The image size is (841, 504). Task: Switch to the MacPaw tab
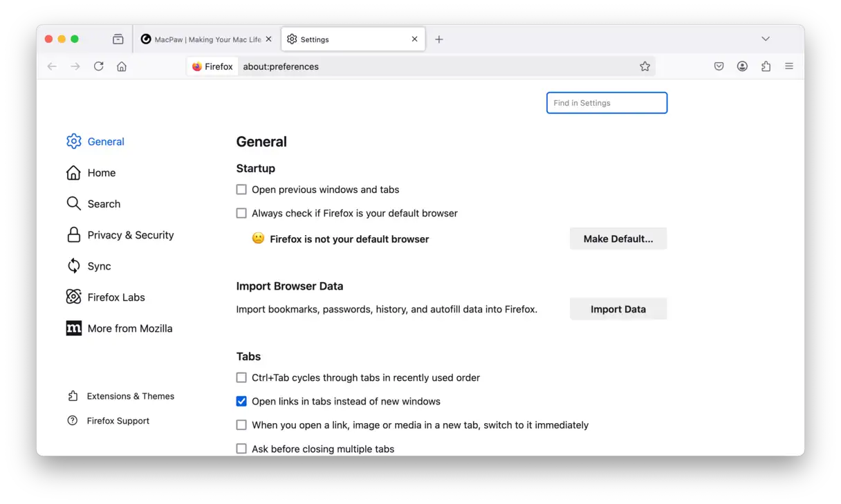pyautogui.click(x=207, y=39)
